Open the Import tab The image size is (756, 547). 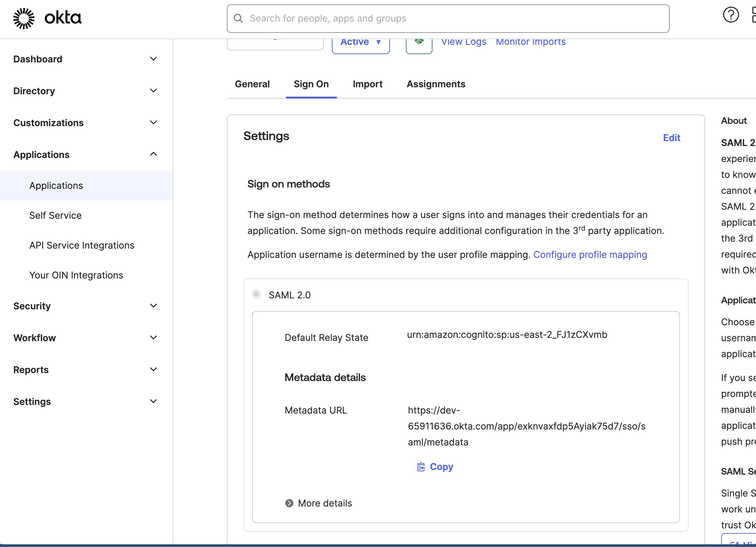click(367, 84)
